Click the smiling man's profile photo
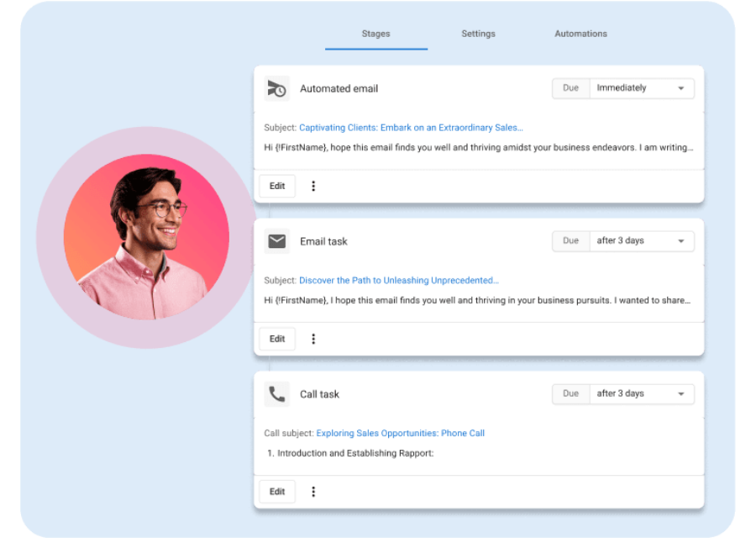Screen dimensions: 756x538 click(146, 237)
